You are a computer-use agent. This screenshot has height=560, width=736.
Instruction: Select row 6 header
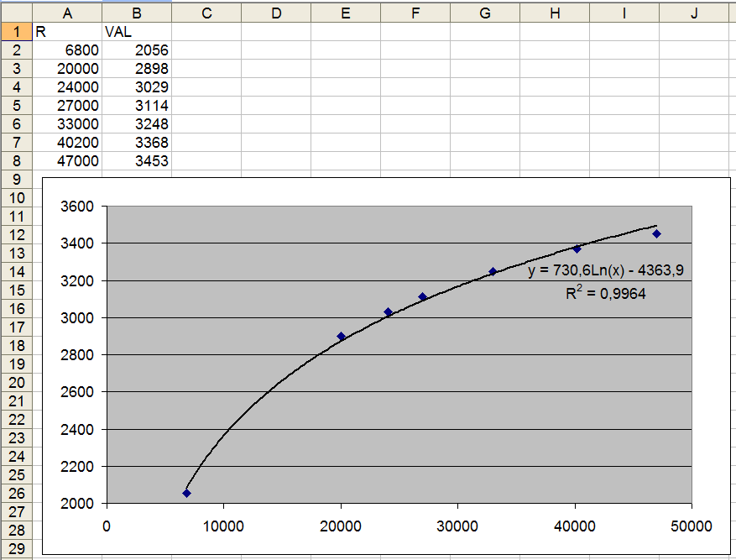17,124
